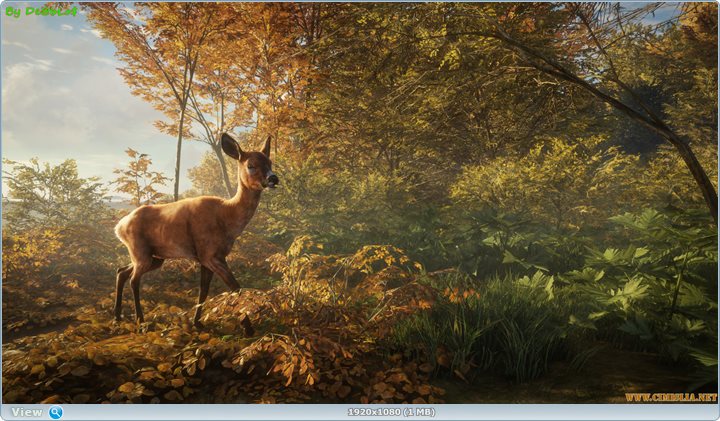Click the magnifier zoom icon beside View
This screenshot has height=421, width=720.
pos(55,412)
